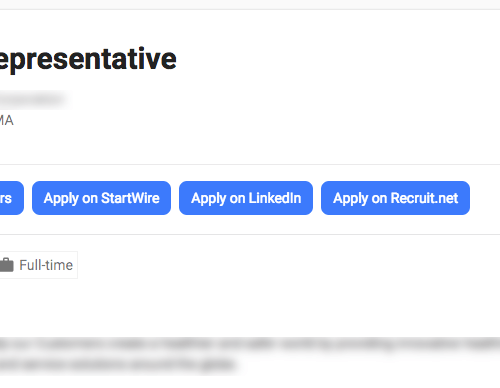Click the second blurred job description line
The height and width of the screenshot is (388, 500).
tap(118, 364)
